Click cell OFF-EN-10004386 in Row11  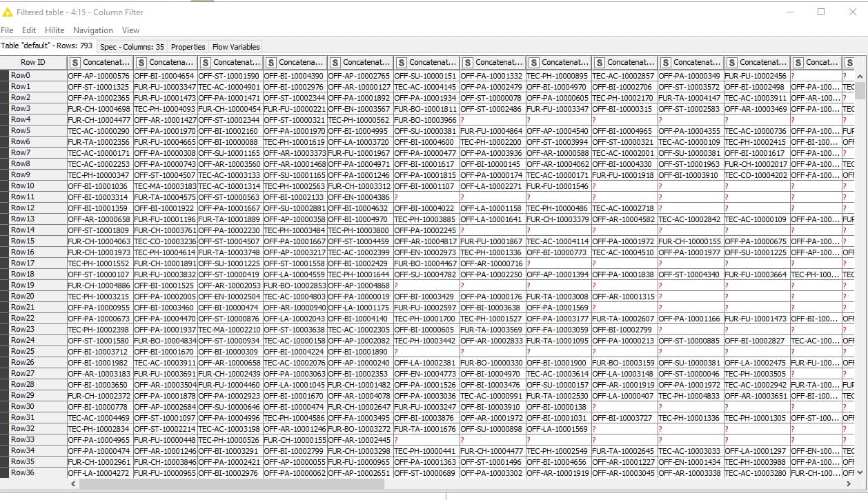coord(359,197)
